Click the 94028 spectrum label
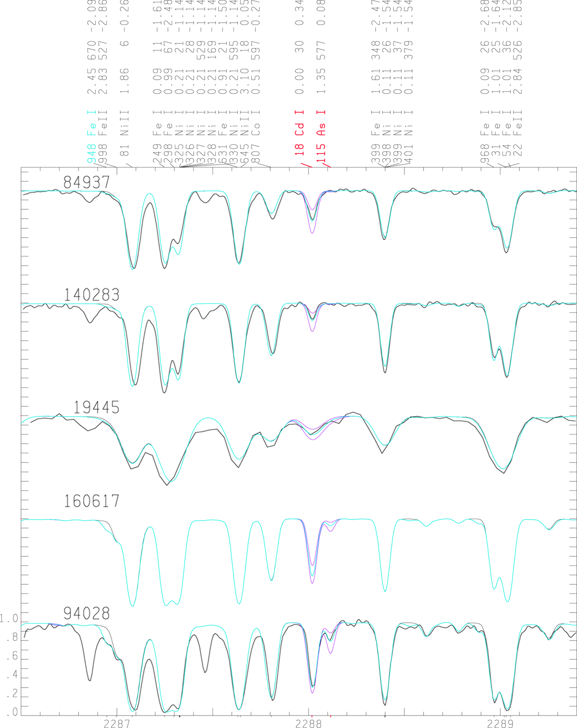Viewport: 577px width, 728px height. 87,614
